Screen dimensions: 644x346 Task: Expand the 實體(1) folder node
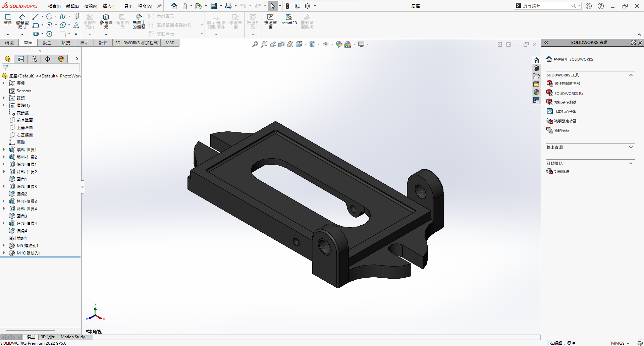click(x=4, y=105)
